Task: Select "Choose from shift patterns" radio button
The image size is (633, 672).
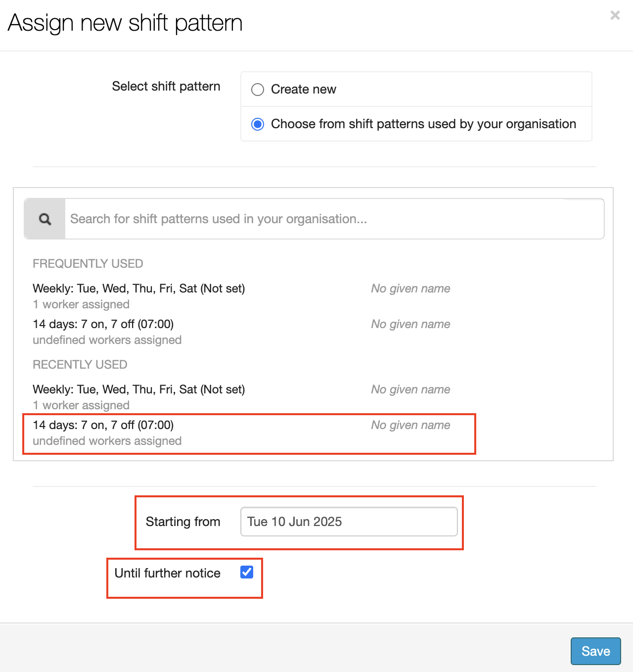Action: (258, 124)
